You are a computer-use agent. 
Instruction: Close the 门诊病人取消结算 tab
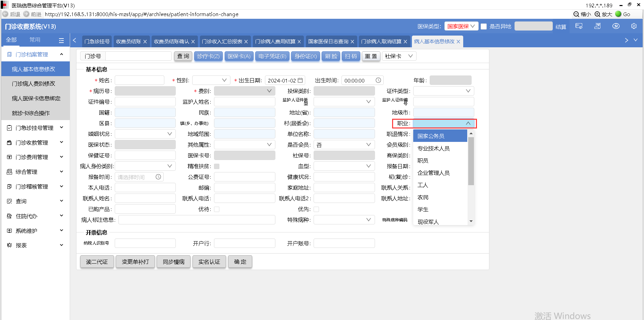pos(405,42)
